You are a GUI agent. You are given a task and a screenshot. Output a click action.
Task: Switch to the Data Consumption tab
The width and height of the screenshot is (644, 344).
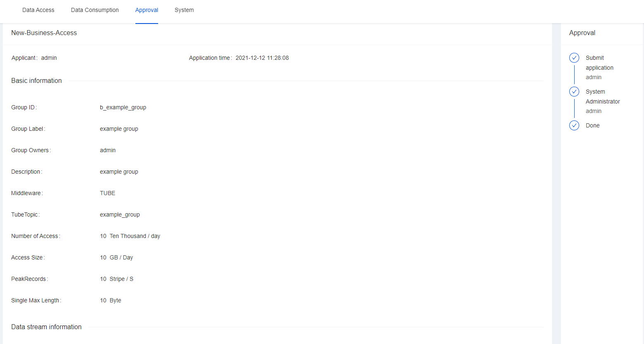(95, 10)
